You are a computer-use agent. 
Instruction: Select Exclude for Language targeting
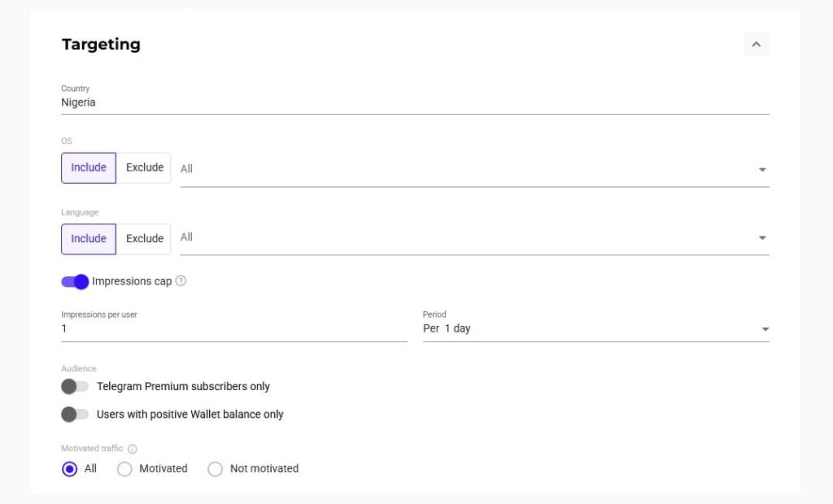pos(144,239)
